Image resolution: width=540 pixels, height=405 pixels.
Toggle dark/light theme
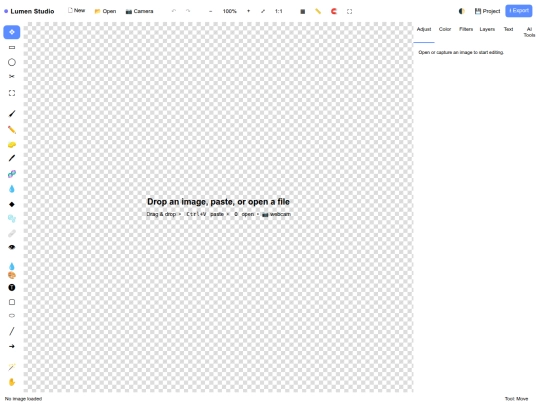(x=462, y=11)
